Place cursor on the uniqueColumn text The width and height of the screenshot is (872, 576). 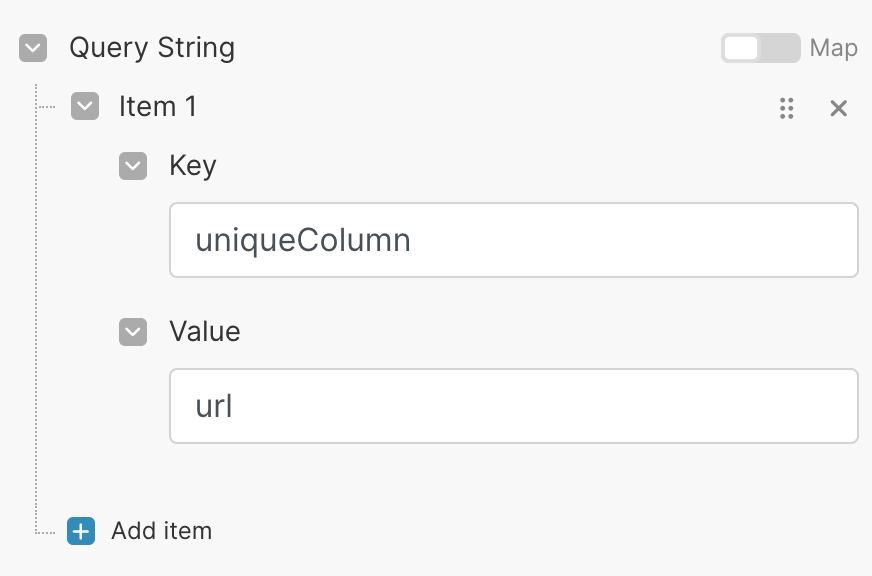[x=303, y=241]
